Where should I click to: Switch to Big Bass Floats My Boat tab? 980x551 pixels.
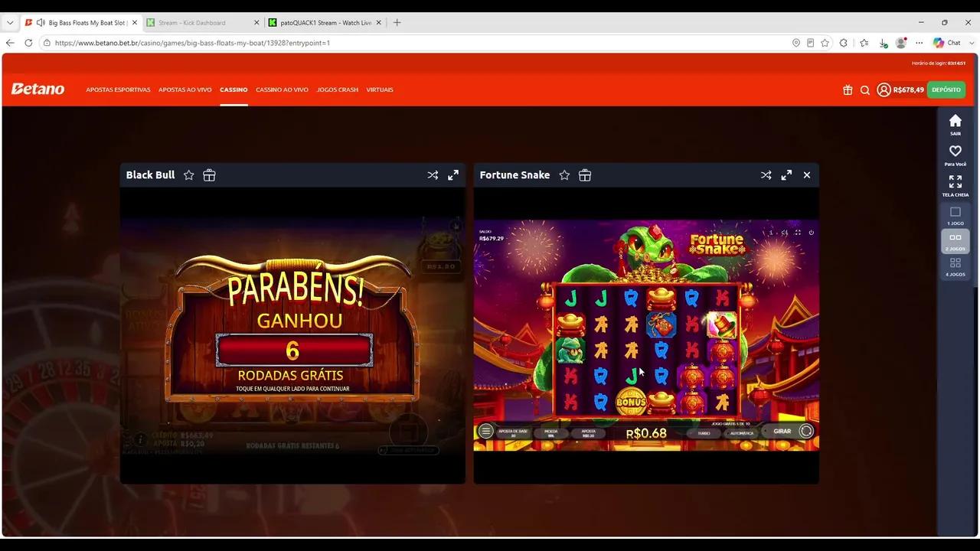[x=81, y=23]
